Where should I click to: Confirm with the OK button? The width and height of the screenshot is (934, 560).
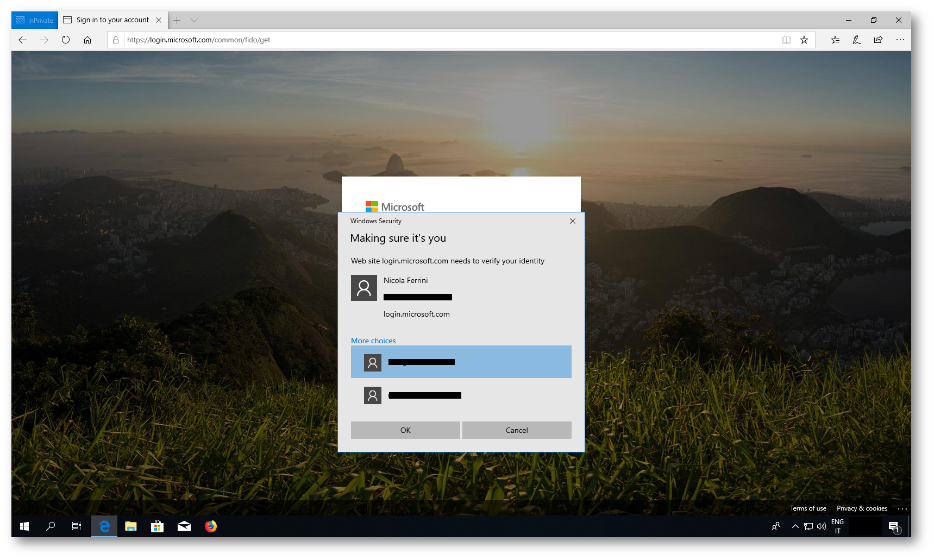pos(405,430)
